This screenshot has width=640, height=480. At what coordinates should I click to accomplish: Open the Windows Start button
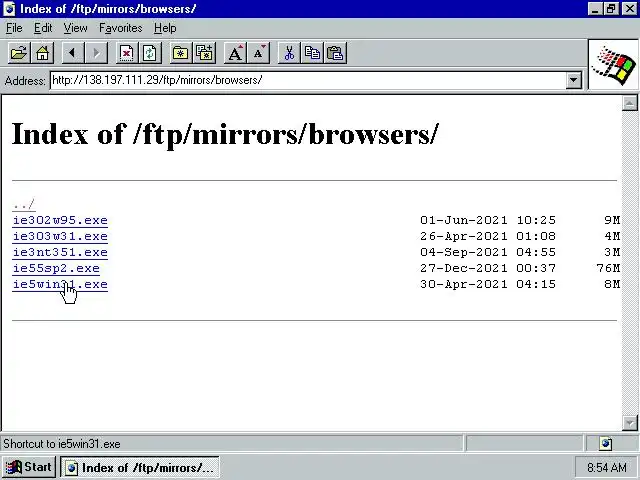tap(29, 467)
